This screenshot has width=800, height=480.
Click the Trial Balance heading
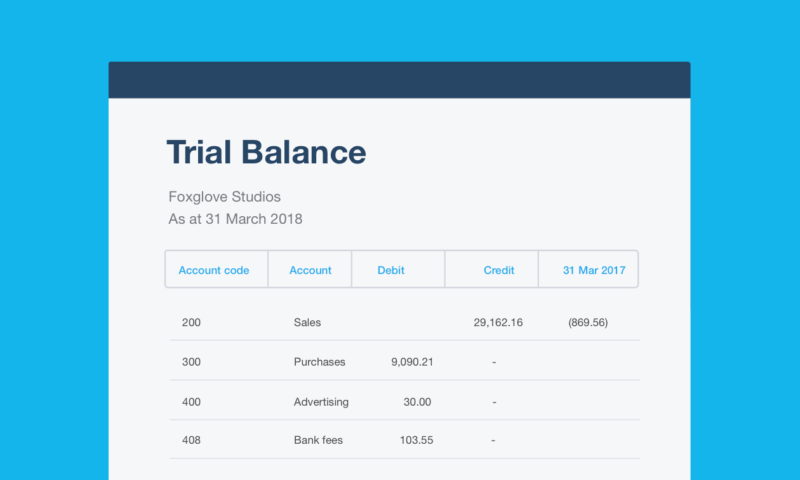(266, 153)
